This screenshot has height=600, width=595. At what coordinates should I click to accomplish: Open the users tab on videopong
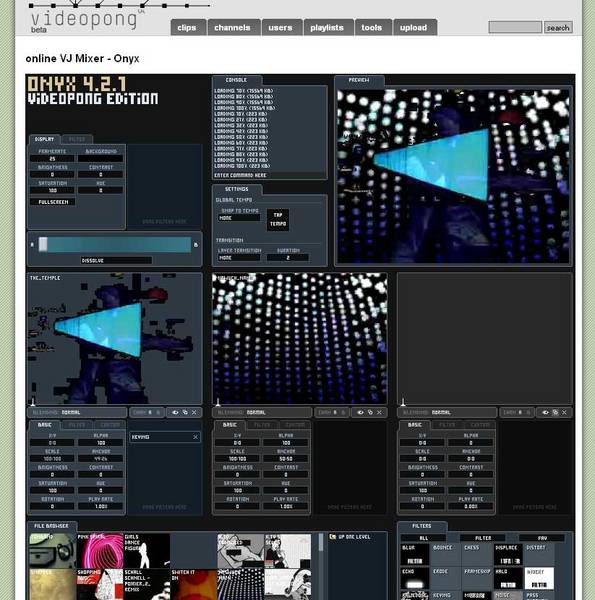point(280,28)
